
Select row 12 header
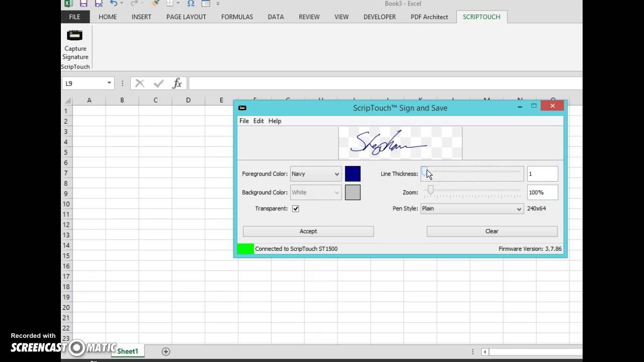(x=66, y=225)
